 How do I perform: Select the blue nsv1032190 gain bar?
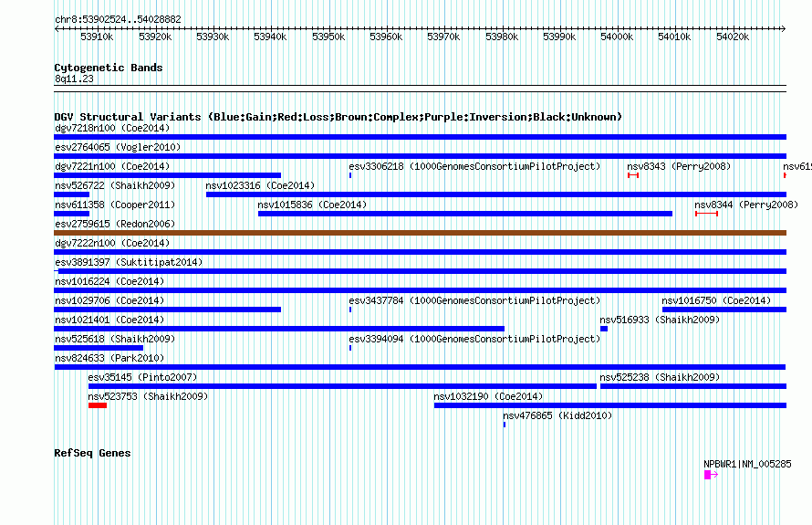pos(610,405)
